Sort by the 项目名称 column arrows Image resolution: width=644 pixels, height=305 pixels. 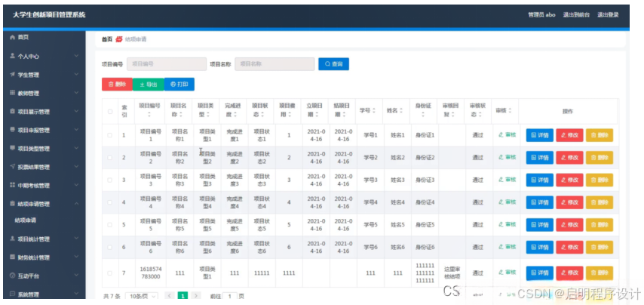click(182, 115)
